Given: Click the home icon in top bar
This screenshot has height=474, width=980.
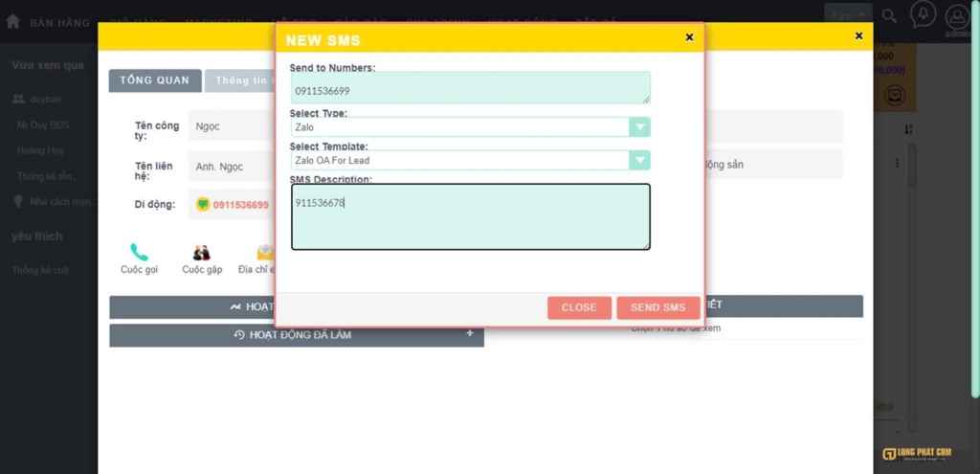Looking at the screenshot, I should pyautogui.click(x=13, y=21).
